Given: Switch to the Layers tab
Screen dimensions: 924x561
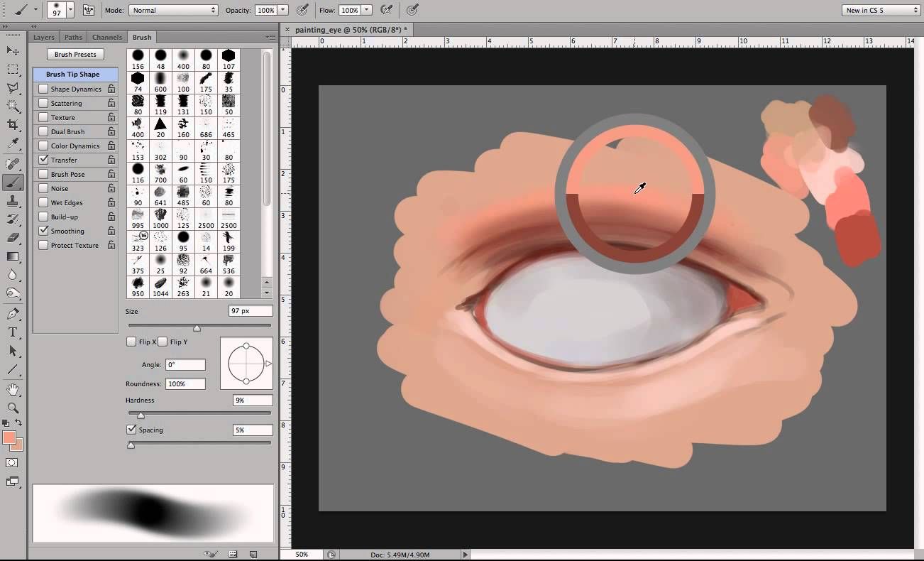Looking at the screenshot, I should pos(44,37).
